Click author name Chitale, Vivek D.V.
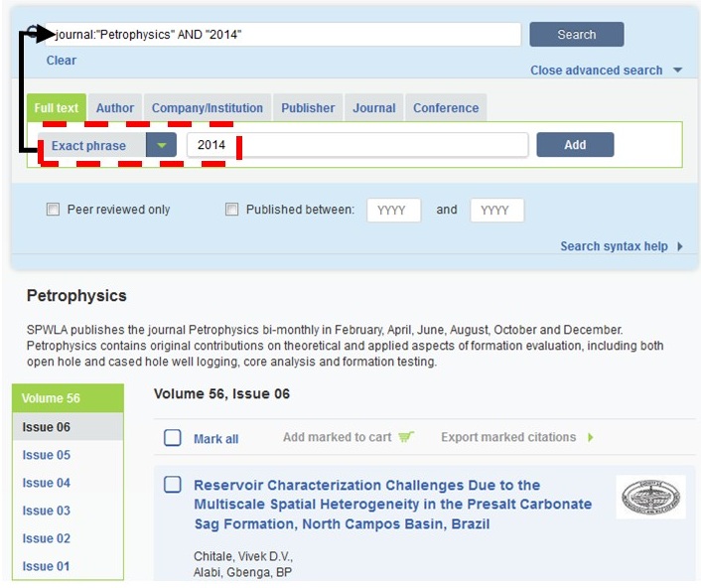Screen dimensions: 701x588 243,556
